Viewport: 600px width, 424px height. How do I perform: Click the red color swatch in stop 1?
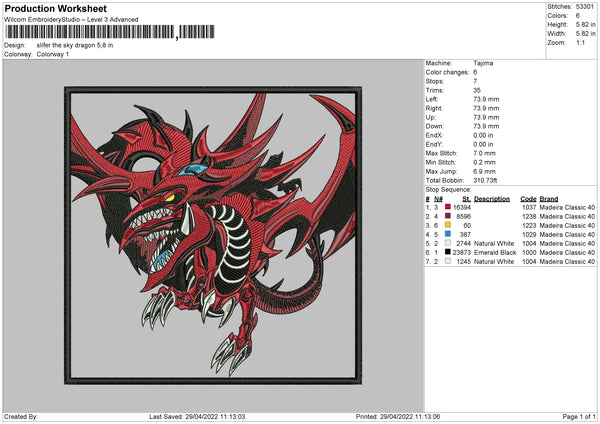coord(447,207)
